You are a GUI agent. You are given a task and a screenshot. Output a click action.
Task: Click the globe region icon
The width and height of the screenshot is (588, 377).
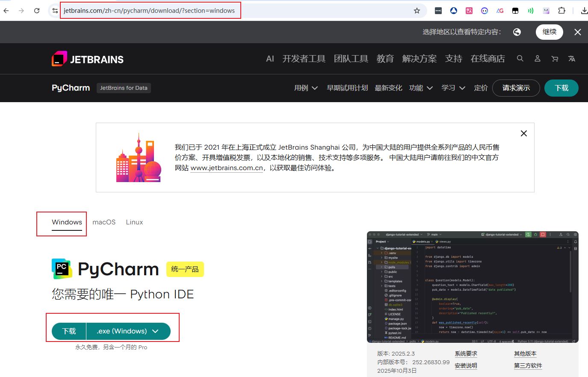tap(517, 32)
